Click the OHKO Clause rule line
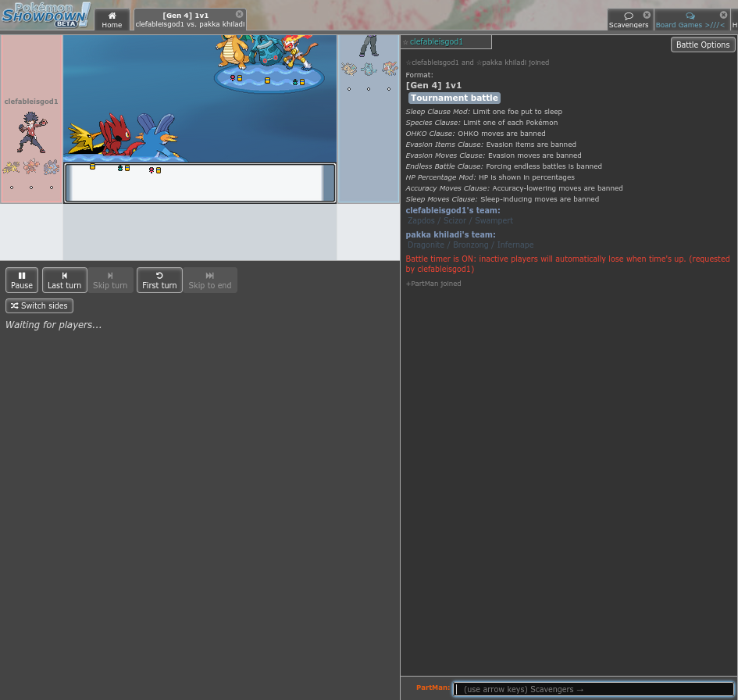The width and height of the screenshot is (738, 700). click(476, 134)
